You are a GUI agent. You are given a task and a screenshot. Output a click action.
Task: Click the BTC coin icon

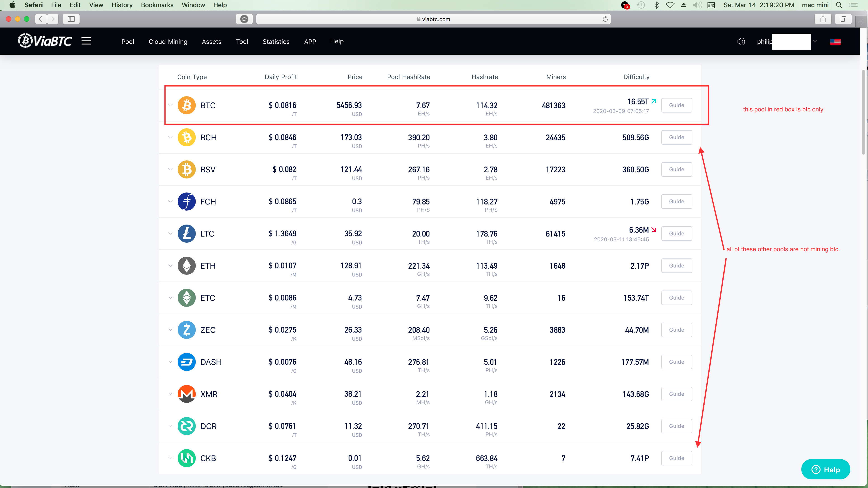(186, 106)
